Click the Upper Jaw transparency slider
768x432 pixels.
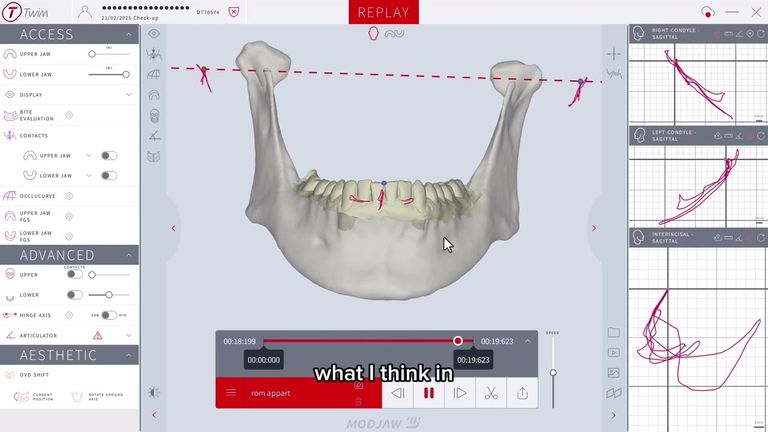pos(92,54)
